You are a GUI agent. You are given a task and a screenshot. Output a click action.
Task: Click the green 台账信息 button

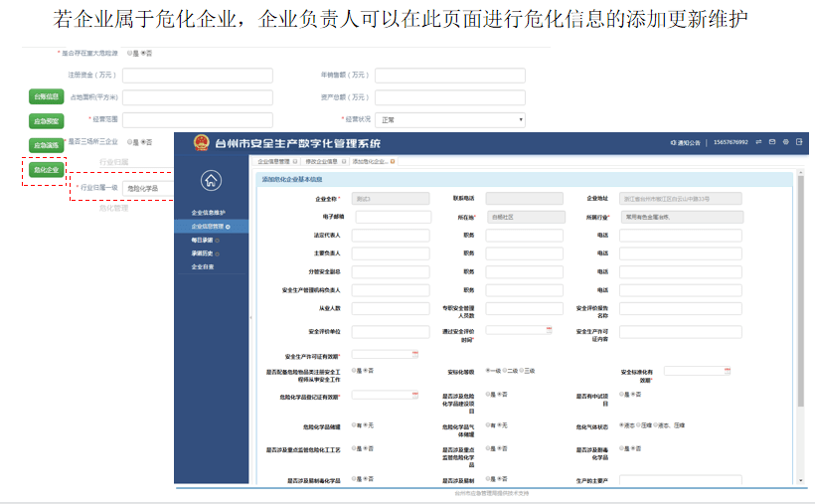click(x=47, y=96)
